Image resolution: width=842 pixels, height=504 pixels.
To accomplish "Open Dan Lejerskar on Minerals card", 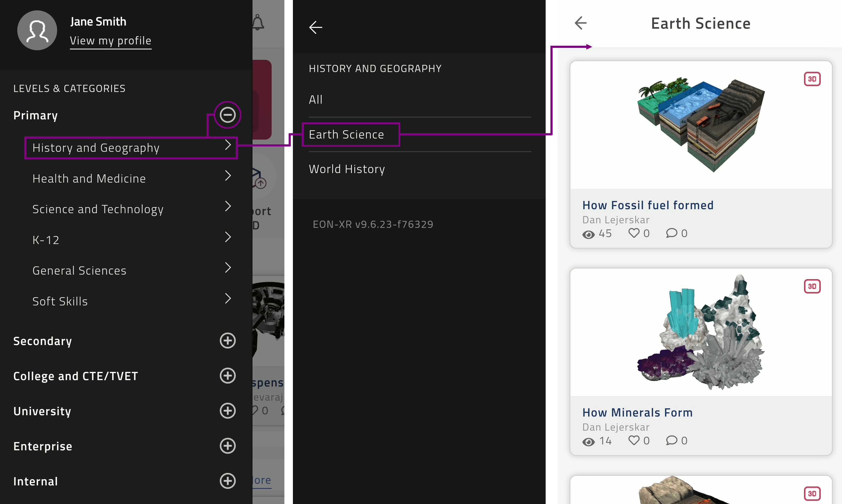I will [x=616, y=427].
